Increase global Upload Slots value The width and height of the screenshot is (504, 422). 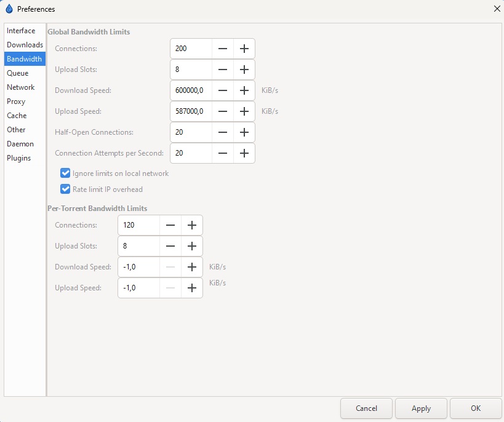pos(244,70)
